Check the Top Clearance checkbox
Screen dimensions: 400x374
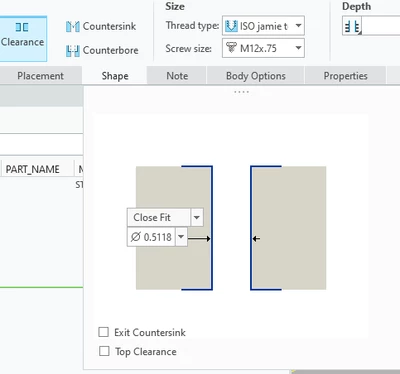point(104,351)
